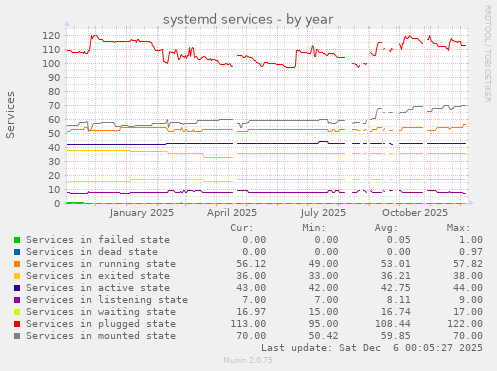Click active state average value 42.75

point(396,288)
